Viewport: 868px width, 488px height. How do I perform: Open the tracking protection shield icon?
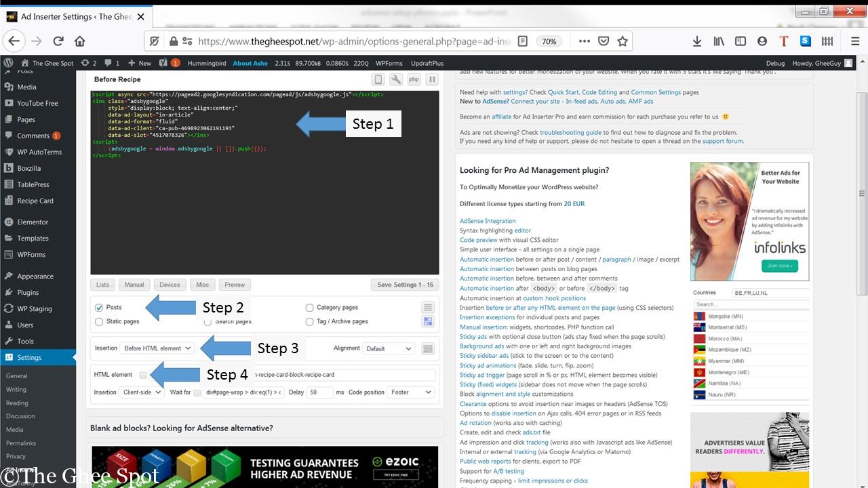click(155, 41)
